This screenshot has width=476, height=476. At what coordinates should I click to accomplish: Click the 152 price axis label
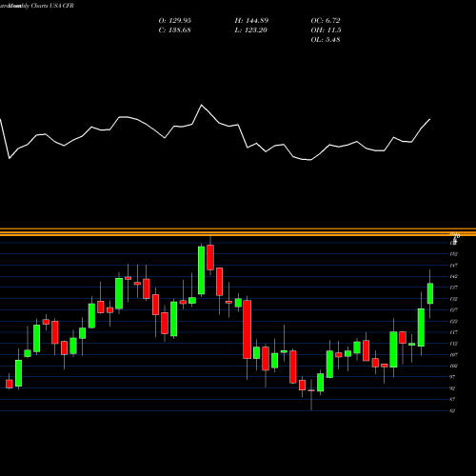tap(453, 254)
